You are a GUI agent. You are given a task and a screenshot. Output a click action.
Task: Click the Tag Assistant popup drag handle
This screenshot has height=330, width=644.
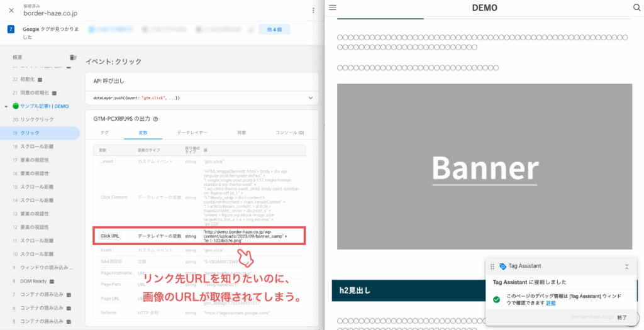click(492, 267)
